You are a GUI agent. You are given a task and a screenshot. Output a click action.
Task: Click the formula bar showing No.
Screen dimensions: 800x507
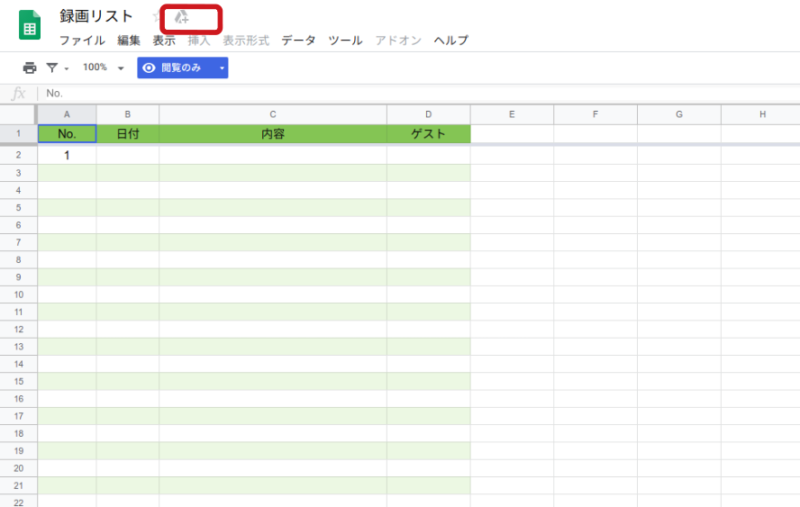click(x=418, y=93)
